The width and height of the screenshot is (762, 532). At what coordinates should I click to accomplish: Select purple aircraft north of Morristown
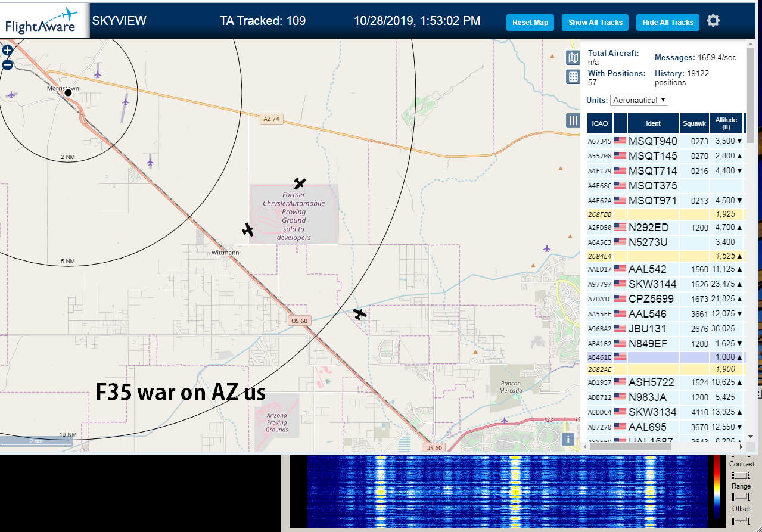pyautogui.click(x=98, y=74)
